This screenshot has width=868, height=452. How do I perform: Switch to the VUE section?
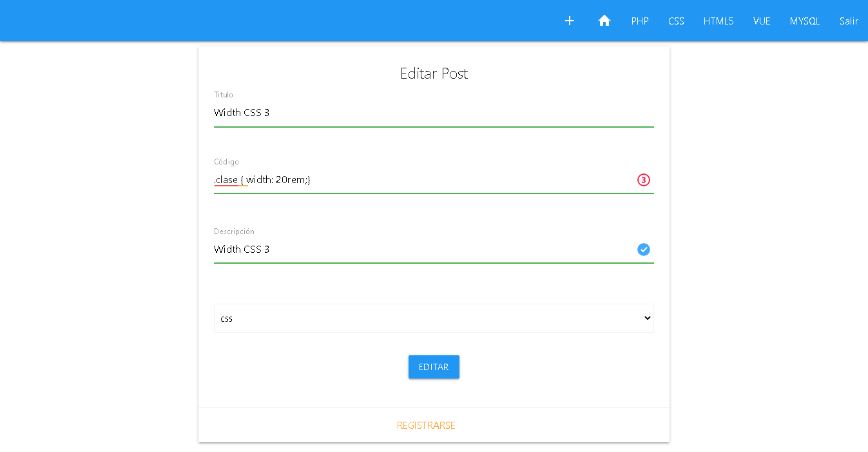pos(762,21)
